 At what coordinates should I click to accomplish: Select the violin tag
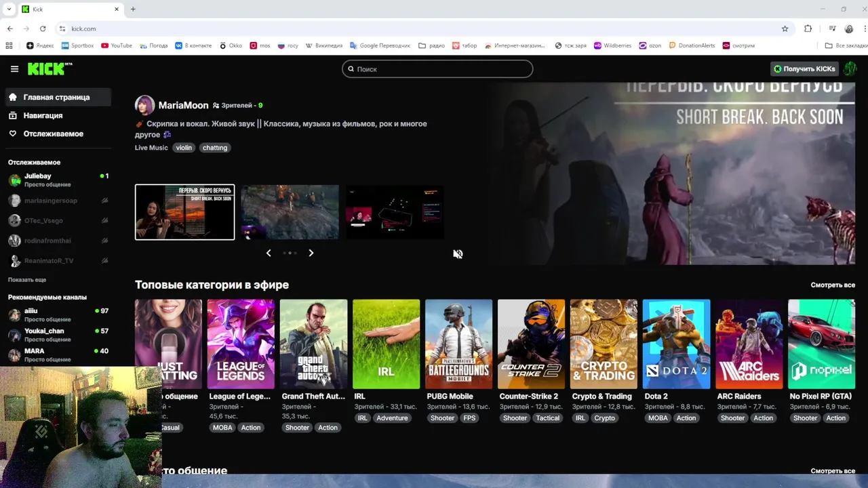tap(184, 148)
